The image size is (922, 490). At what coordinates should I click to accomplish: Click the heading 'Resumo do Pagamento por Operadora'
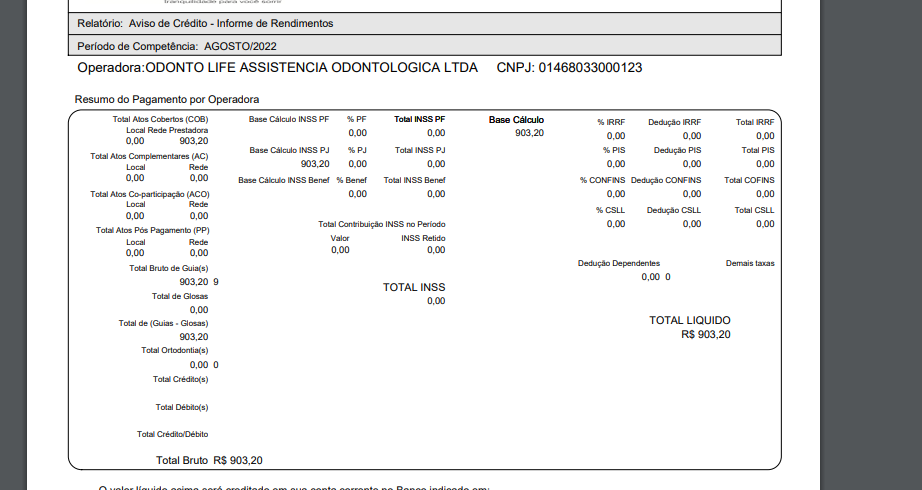(x=167, y=99)
